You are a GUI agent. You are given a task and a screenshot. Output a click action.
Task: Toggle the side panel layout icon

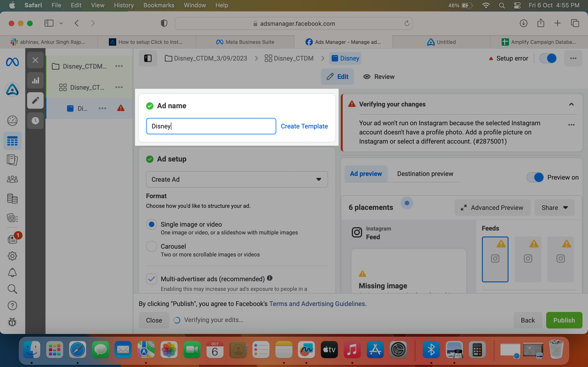148,58
